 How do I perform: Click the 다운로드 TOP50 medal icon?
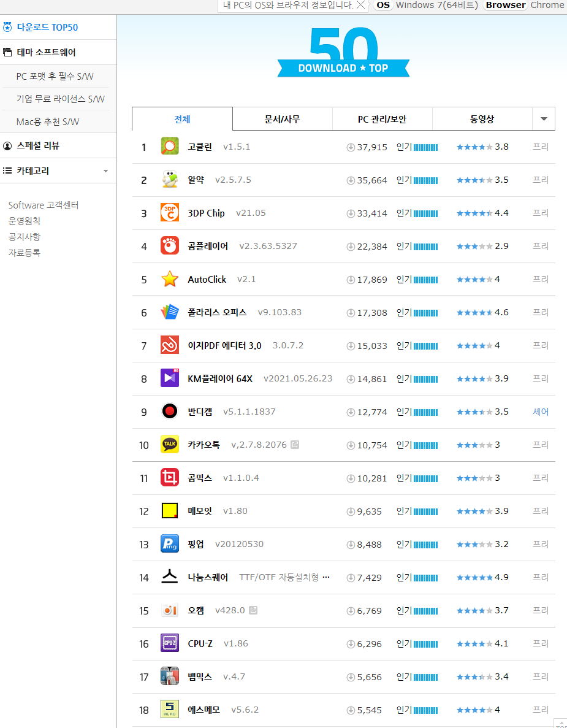pos(7,27)
